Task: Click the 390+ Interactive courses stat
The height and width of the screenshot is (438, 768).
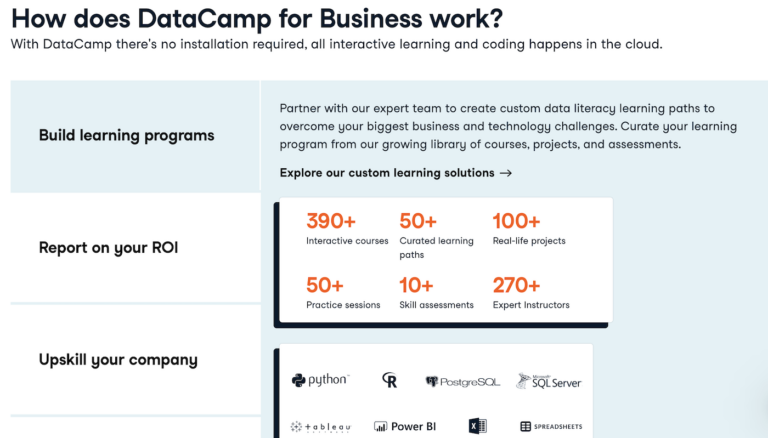Action: pyautogui.click(x=347, y=228)
